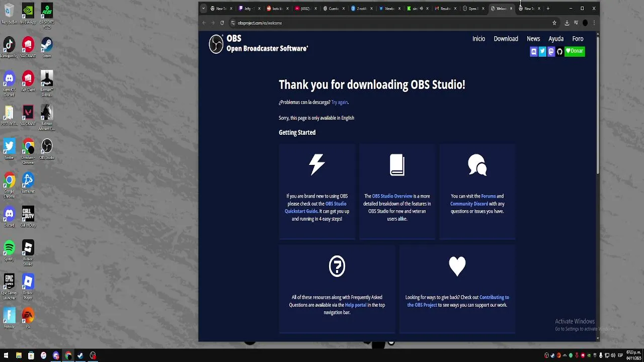Image resolution: width=644 pixels, height=362 pixels.
Task: Open the Mastodon icon in the site header
Action: (x=551, y=51)
